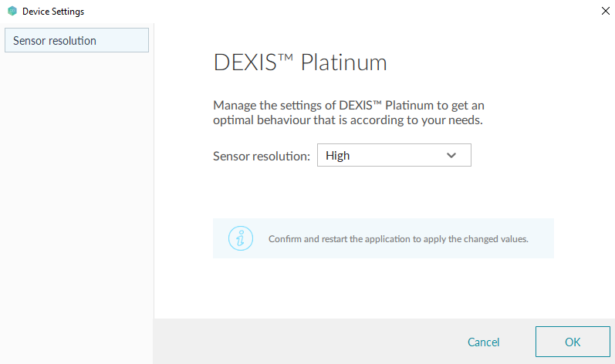Image resolution: width=615 pixels, height=364 pixels.
Task: Click the "Manage the settings" description paragraph
Action: tap(348, 113)
